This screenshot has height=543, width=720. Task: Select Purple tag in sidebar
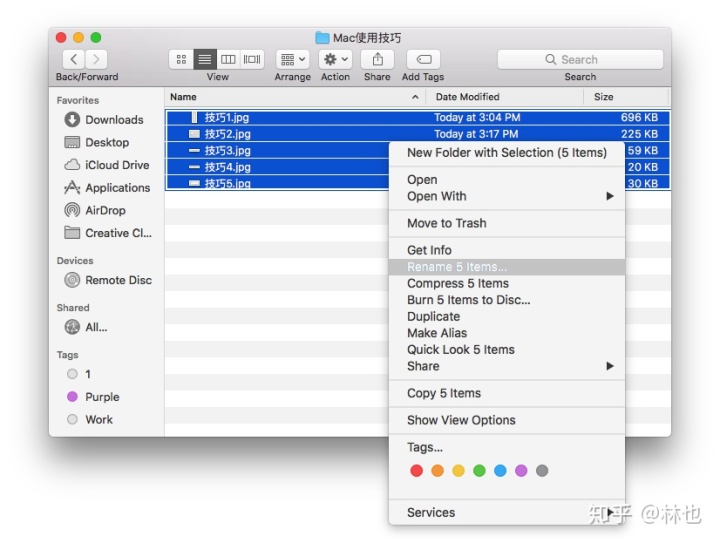pyautogui.click(x=93, y=397)
